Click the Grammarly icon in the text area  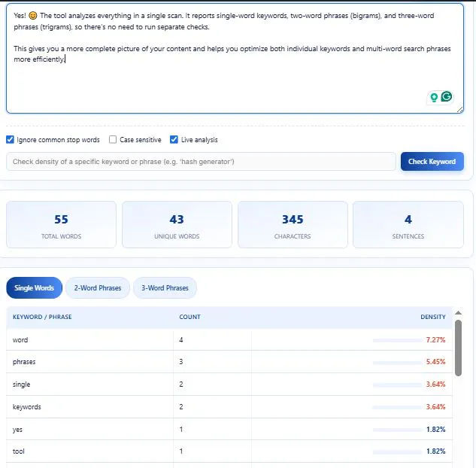447,97
